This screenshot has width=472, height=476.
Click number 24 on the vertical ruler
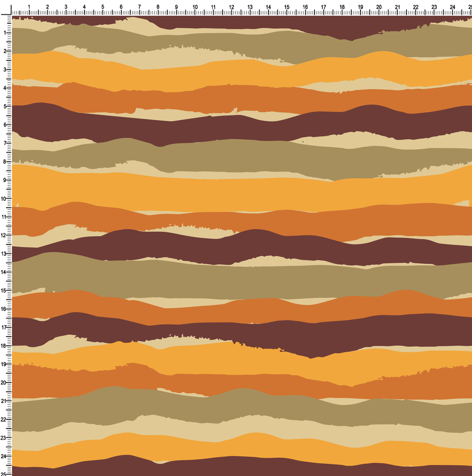click(x=3, y=456)
